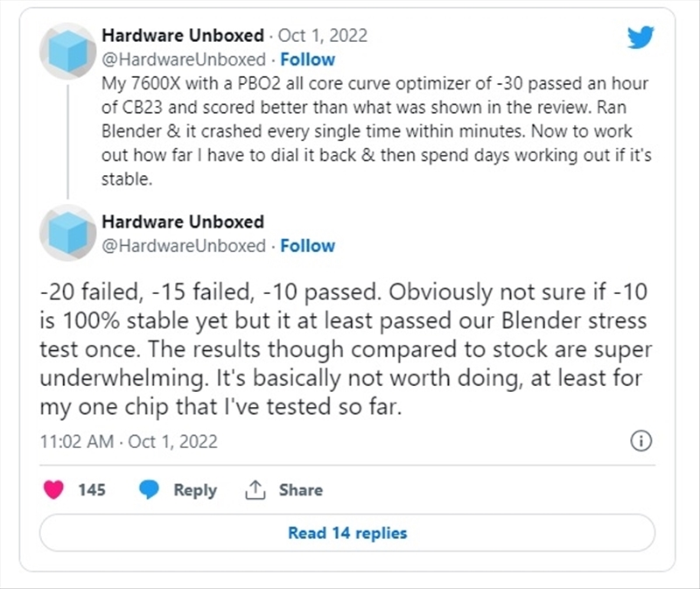Open Hardware Unboxed avatar in second tweet
The image size is (700, 589).
(68, 233)
